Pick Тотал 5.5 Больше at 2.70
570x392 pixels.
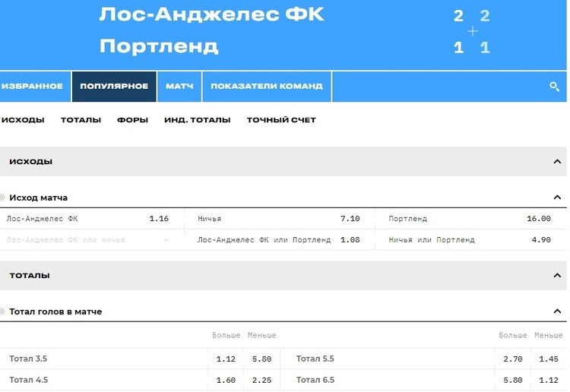coord(512,359)
